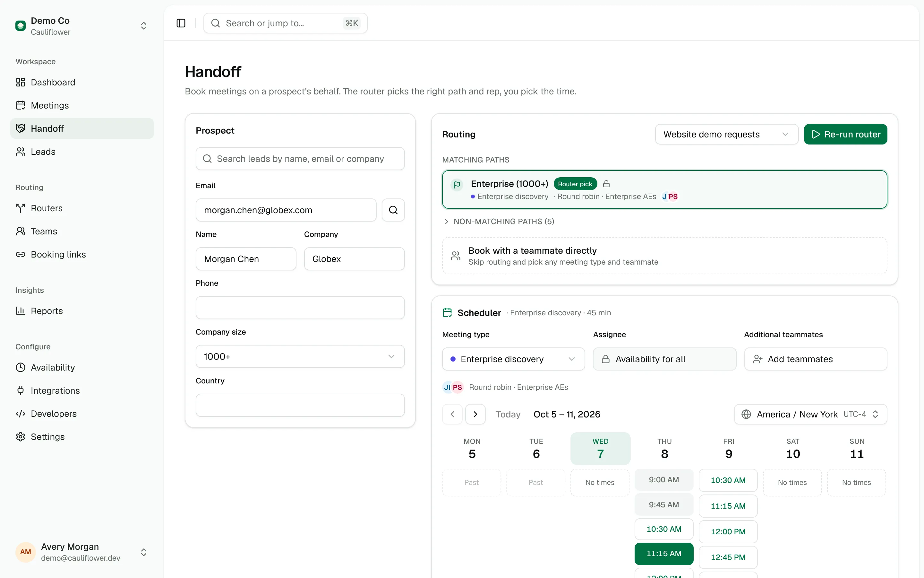This screenshot has width=924, height=578.
Task: Click the Re-run router button
Action: pyautogui.click(x=846, y=134)
